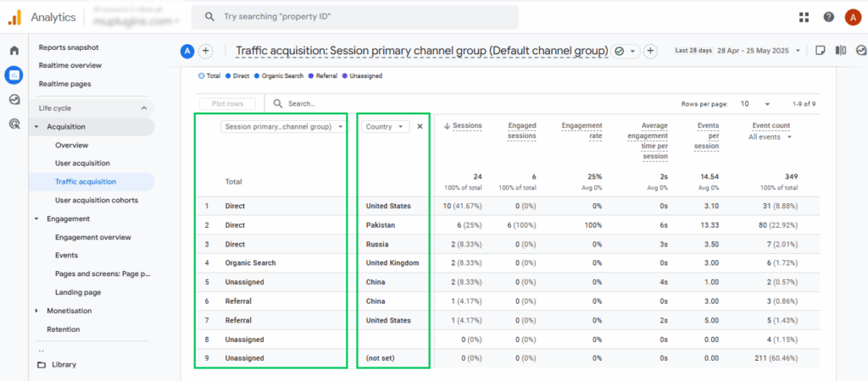This screenshot has width=868, height=381.
Task: Click the Plot rows button
Action: pyautogui.click(x=227, y=104)
